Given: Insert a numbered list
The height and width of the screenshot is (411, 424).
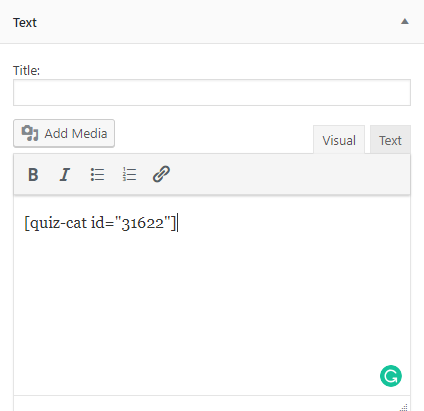Looking at the screenshot, I should (129, 174).
